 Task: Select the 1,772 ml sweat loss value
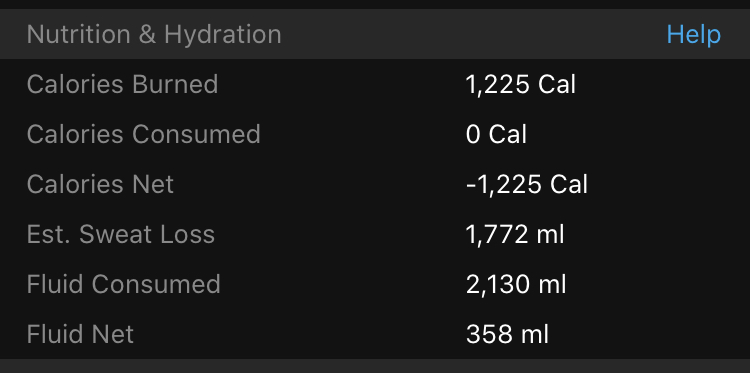pyautogui.click(x=515, y=234)
